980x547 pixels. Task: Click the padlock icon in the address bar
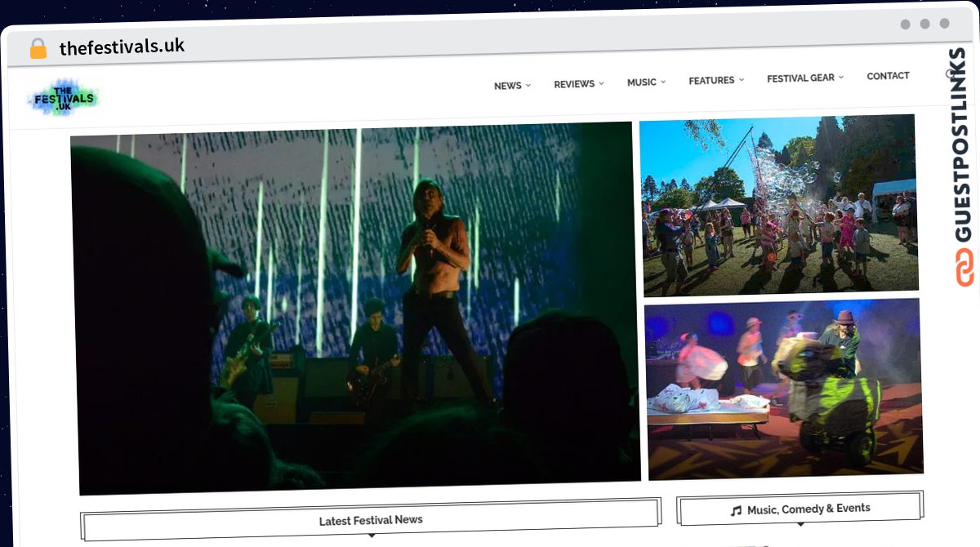[x=37, y=48]
